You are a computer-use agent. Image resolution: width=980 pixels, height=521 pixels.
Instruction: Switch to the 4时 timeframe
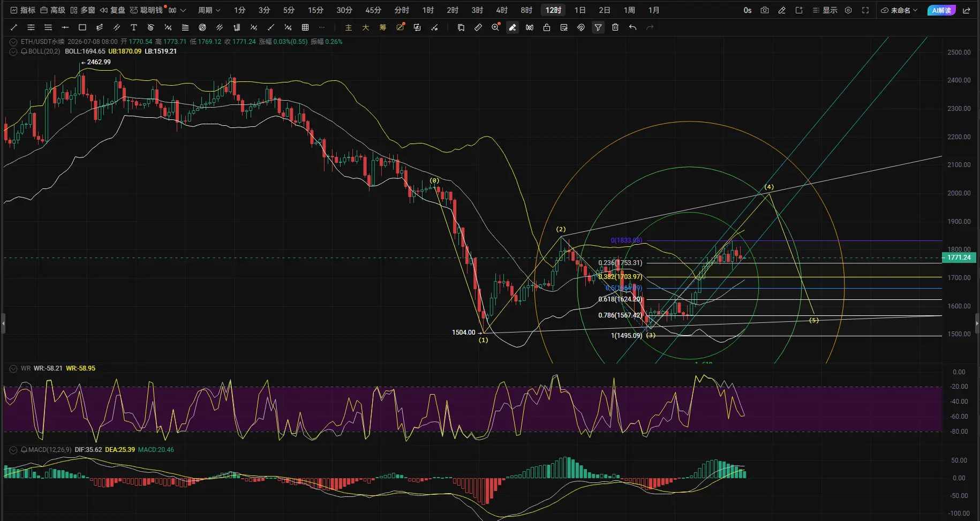[502, 10]
